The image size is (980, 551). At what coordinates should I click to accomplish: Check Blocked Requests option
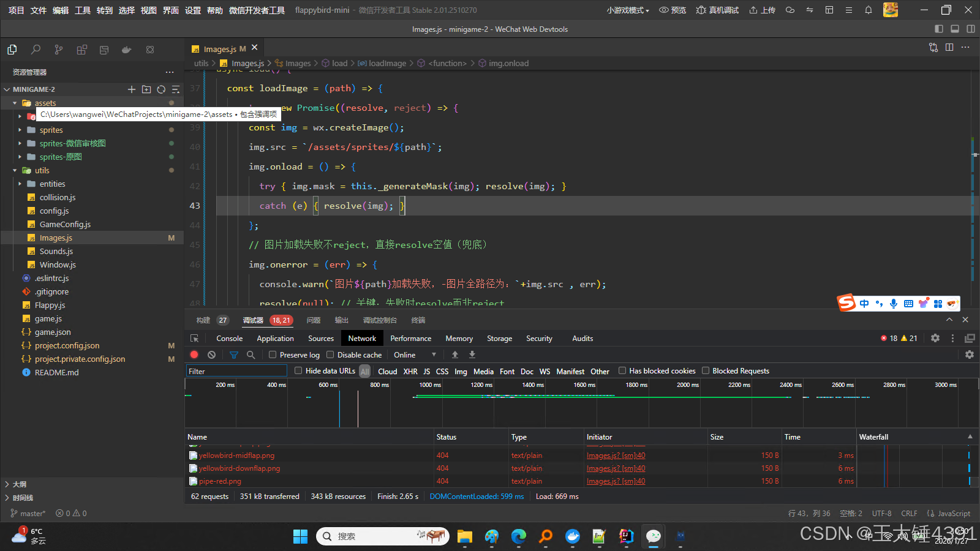(706, 370)
